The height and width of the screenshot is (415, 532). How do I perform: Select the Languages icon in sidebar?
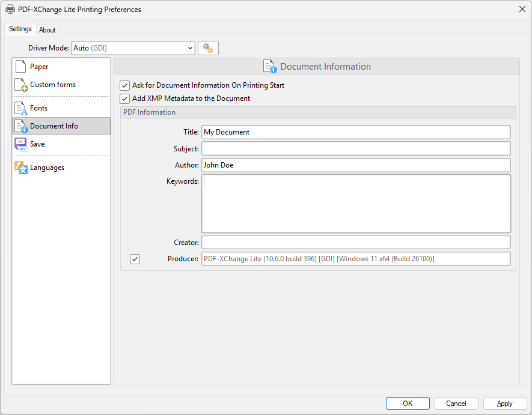[x=21, y=168]
